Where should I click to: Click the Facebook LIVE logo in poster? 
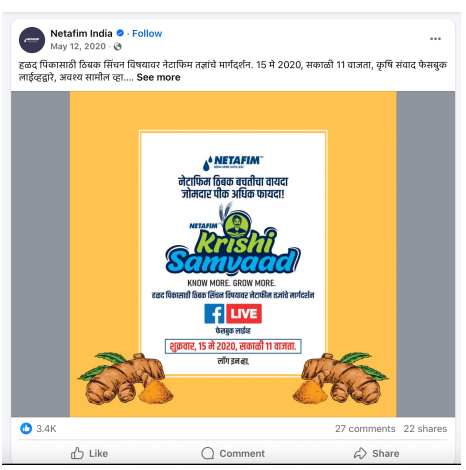click(x=233, y=314)
